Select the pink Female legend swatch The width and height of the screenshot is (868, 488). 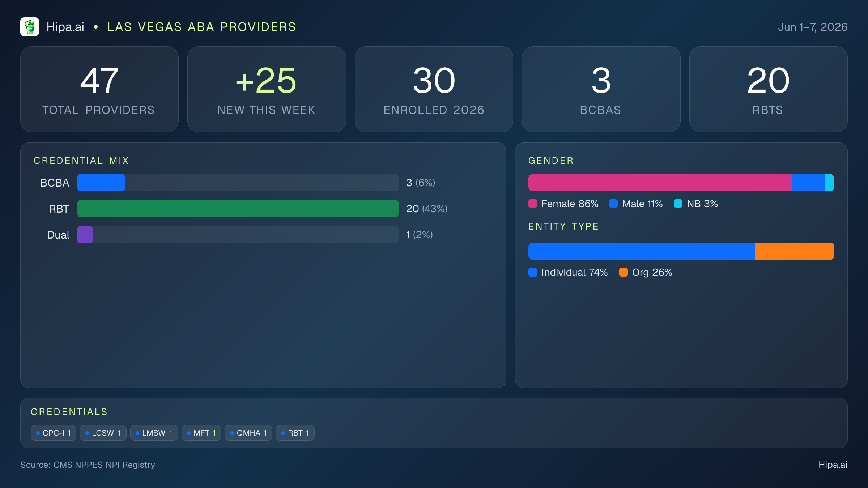tap(533, 204)
